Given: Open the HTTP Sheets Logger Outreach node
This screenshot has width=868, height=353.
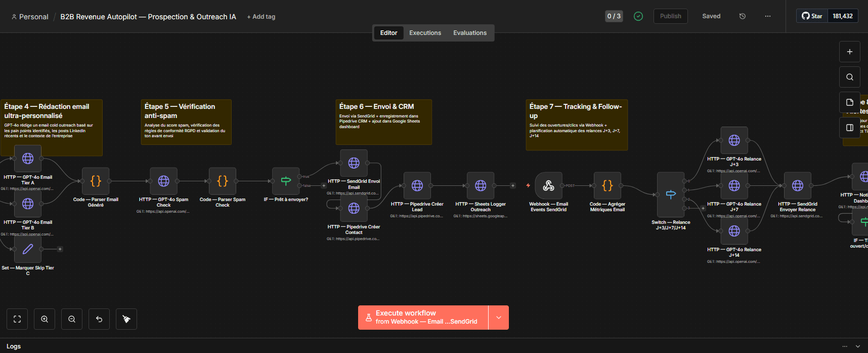Looking at the screenshot, I should 481,186.
